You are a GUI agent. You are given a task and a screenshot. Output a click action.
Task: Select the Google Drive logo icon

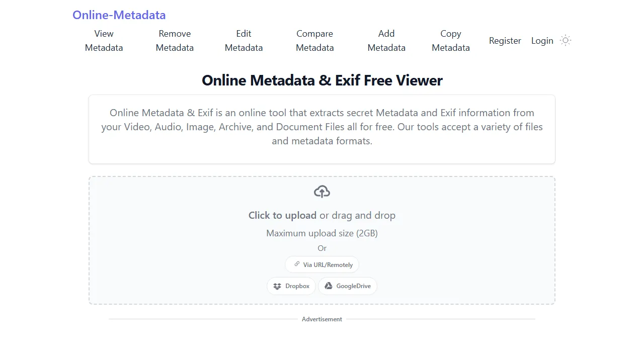[330, 286]
